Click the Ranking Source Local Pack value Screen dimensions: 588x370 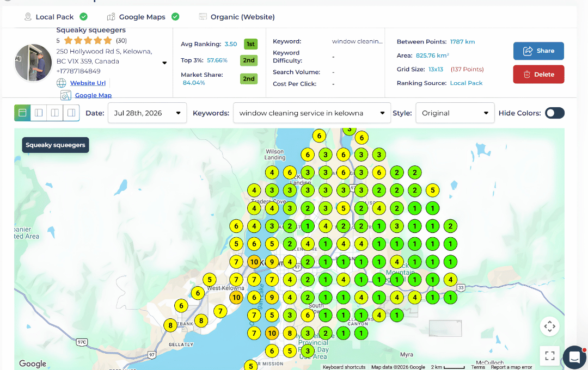(x=466, y=83)
